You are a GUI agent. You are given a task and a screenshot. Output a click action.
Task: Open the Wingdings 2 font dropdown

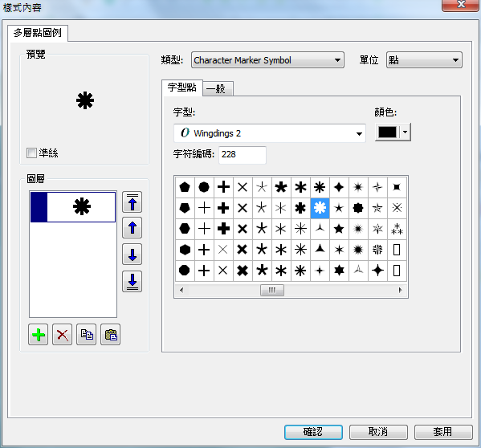[x=270, y=133]
